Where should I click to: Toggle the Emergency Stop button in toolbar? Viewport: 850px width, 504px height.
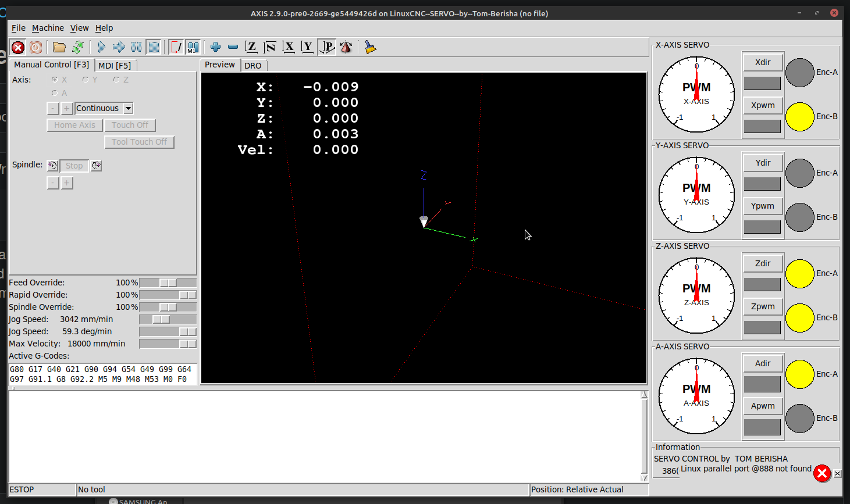(18, 48)
